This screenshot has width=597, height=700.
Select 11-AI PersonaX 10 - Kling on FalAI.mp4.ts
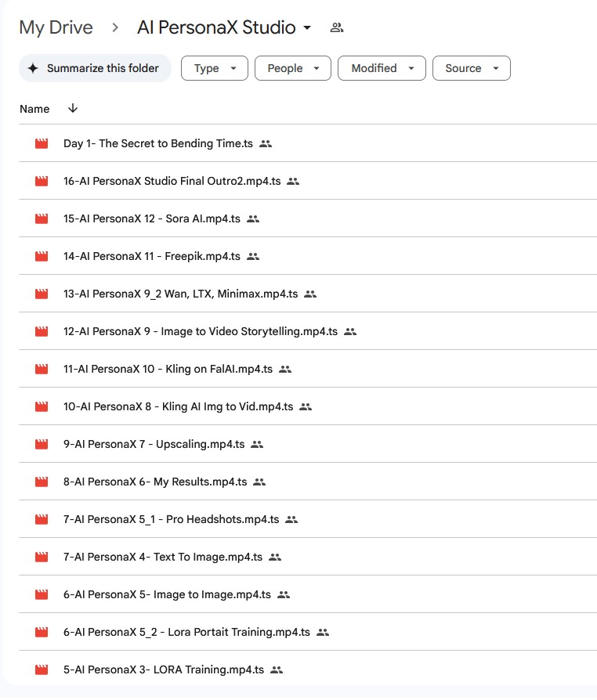(x=308, y=369)
